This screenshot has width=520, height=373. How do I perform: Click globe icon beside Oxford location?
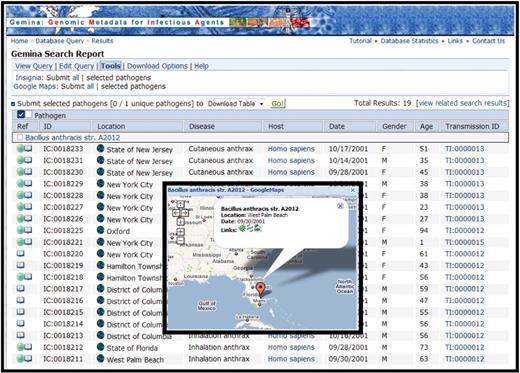coord(100,230)
